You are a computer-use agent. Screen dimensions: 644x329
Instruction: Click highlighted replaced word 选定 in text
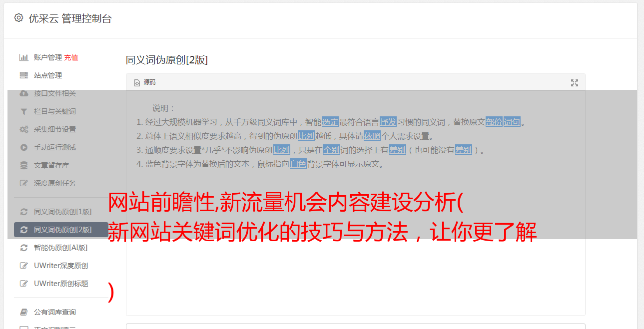(x=330, y=122)
